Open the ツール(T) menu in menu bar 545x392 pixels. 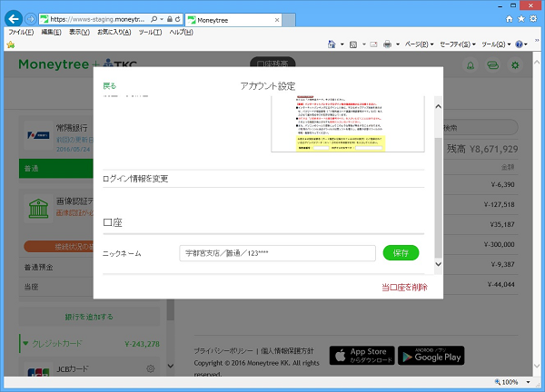point(150,32)
